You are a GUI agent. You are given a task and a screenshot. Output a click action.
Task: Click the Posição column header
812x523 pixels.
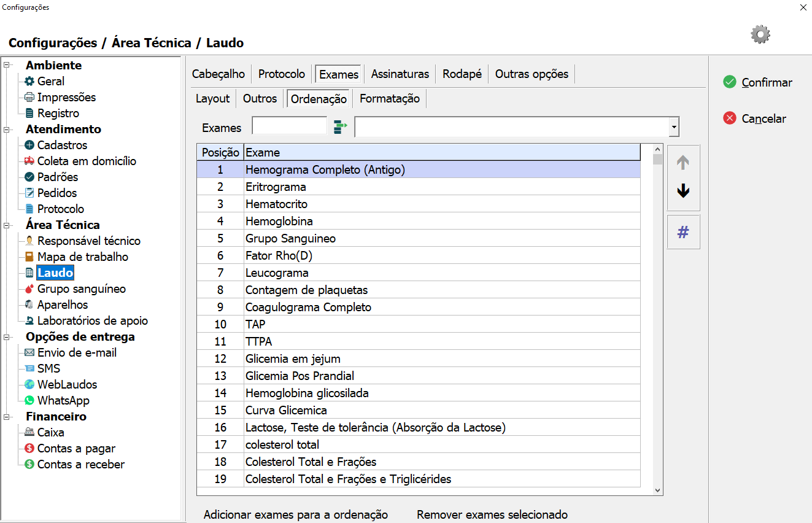[x=220, y=152]
